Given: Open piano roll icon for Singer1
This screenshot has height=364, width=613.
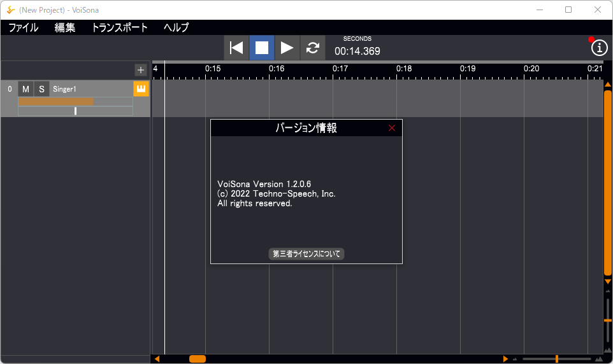Looking at the screenshot, I should (x=141, y=88).
